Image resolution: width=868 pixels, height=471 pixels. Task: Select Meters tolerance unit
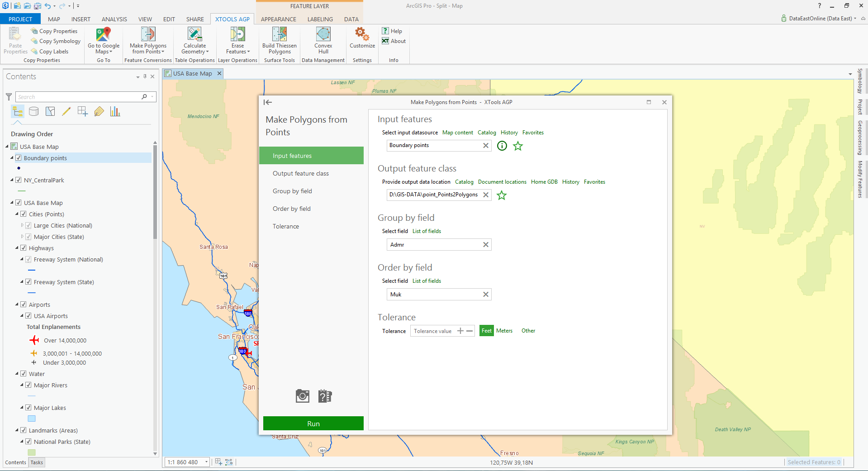(x=504, y=331)
